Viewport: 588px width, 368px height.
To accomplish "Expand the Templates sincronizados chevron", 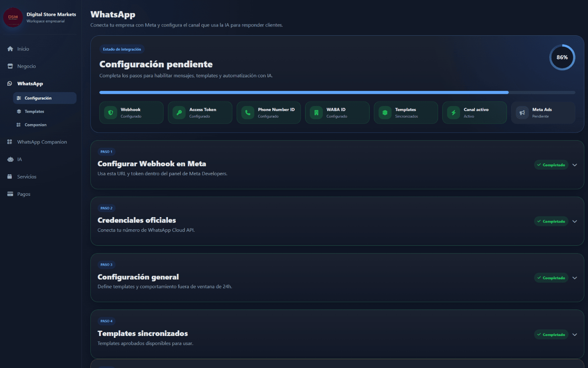I will [x=575, y=335].
